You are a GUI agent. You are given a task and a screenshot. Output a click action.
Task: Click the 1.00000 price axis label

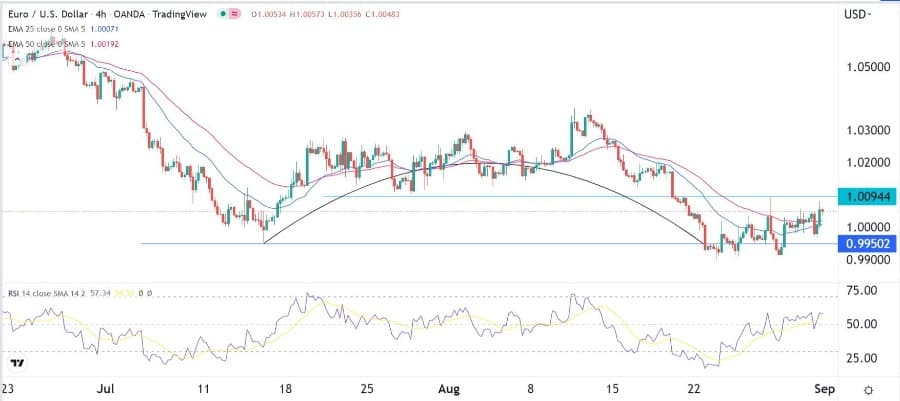[x=868, y=227]
